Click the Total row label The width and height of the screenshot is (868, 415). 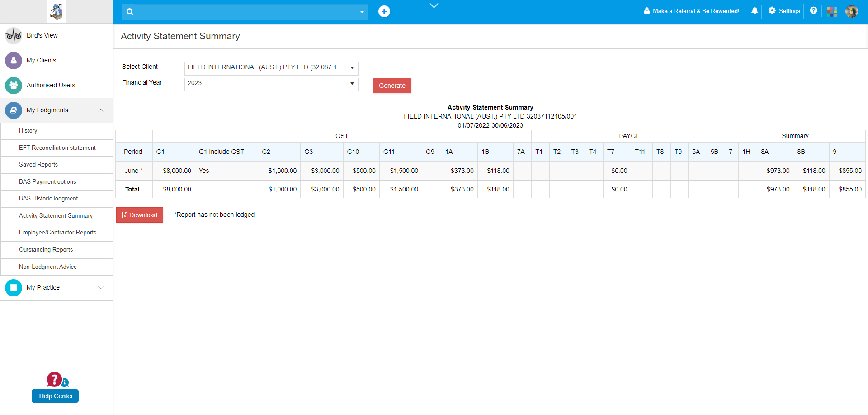coord(132,189)
